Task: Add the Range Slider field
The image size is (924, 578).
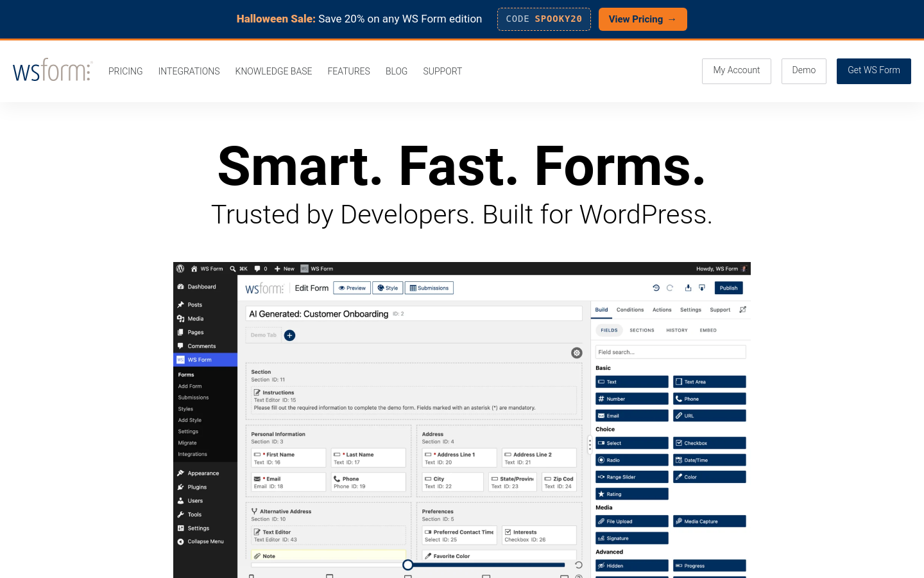Action: [x=632, y=477]
